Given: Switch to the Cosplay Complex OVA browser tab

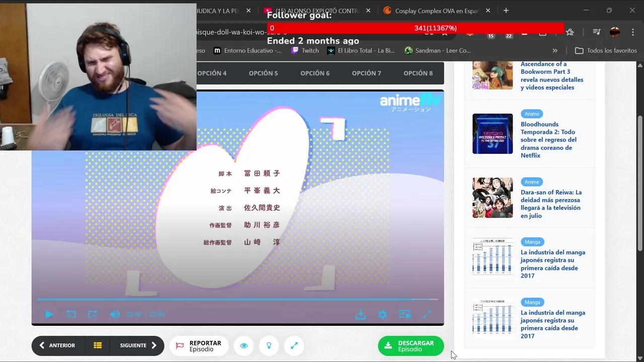Looking at the screenshot, I should [436, 11].
